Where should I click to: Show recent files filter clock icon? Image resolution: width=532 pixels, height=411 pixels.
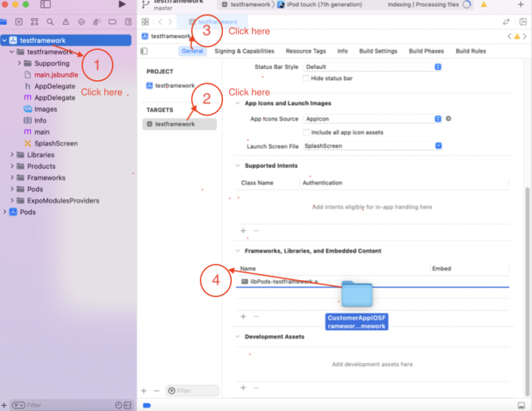(118, 405)
